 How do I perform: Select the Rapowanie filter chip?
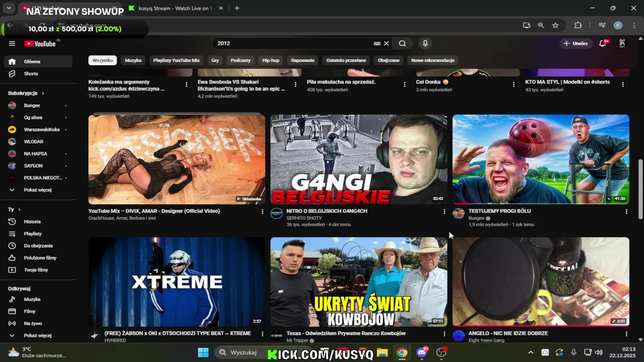coord(303,60)
